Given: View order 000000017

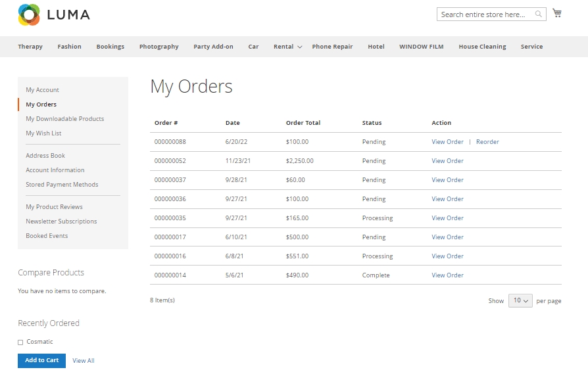Looking at the screenshot, I should (447, 237).
